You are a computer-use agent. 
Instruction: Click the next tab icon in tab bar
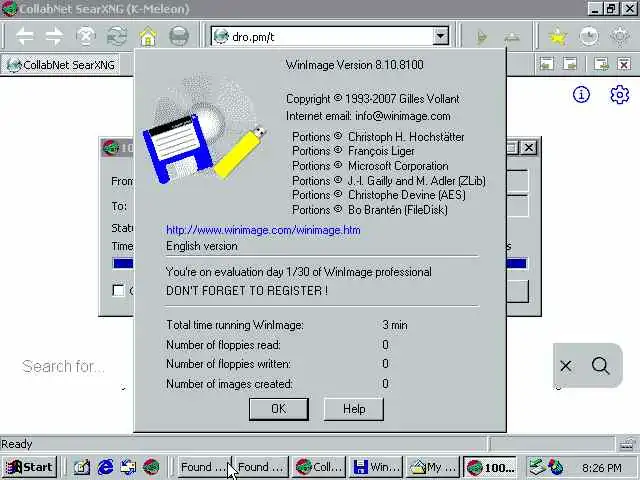click(x=570, y=64)
